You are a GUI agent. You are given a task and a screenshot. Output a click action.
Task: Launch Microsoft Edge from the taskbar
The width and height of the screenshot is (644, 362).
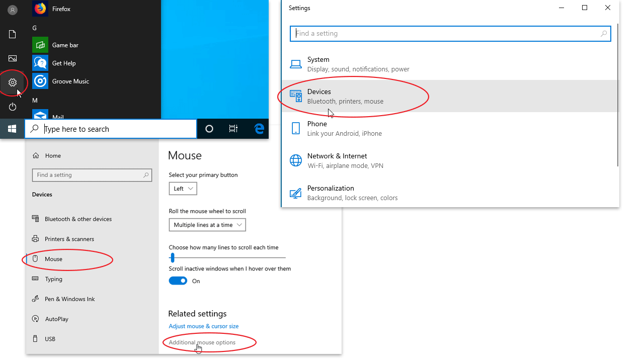tap(259, 129)
